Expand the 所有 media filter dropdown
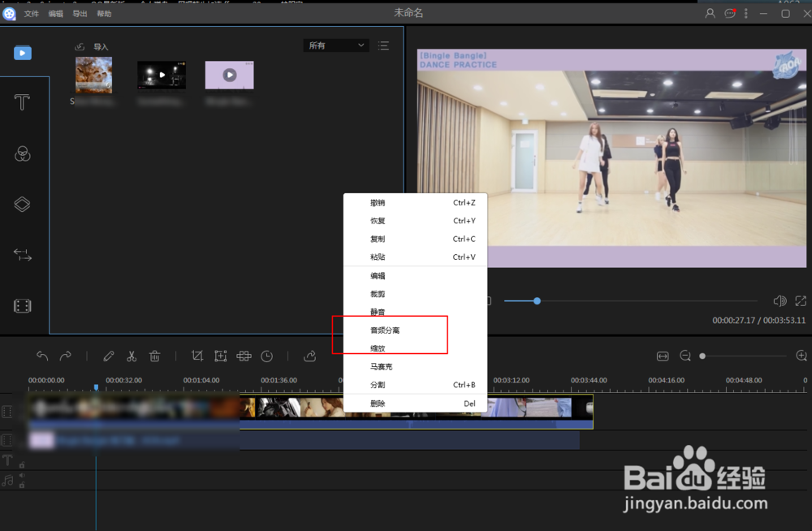This screenshot has width=812, height=531. [336, 45]
